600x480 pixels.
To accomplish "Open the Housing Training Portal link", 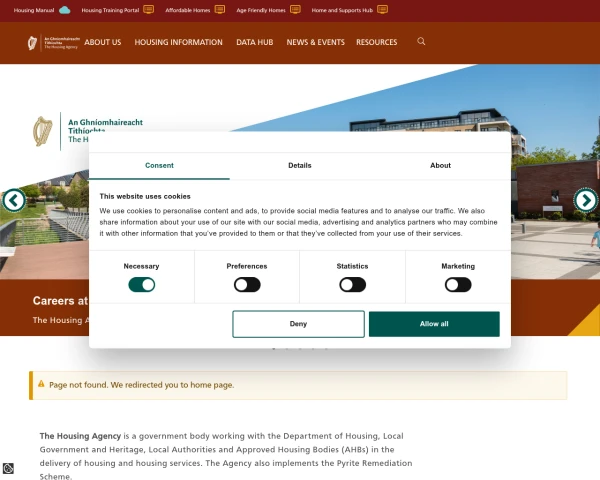I will pos(110,10).
